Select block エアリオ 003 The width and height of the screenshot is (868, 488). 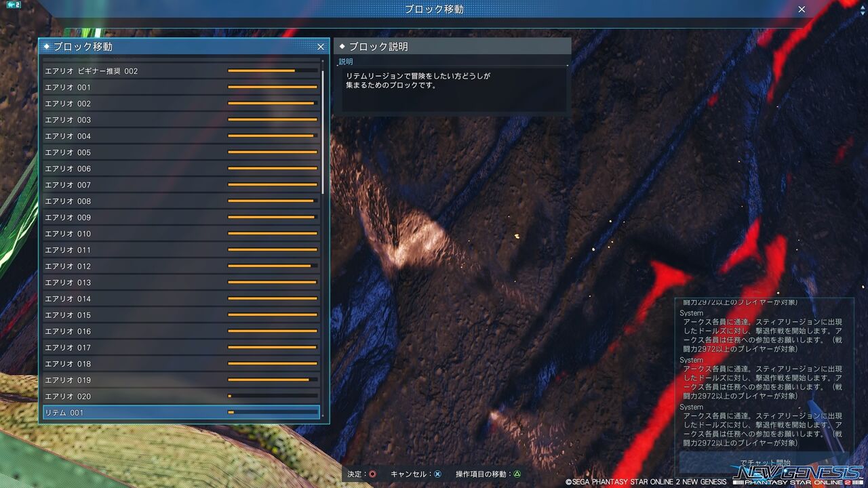pyautogui.click(x=180, y=119)
